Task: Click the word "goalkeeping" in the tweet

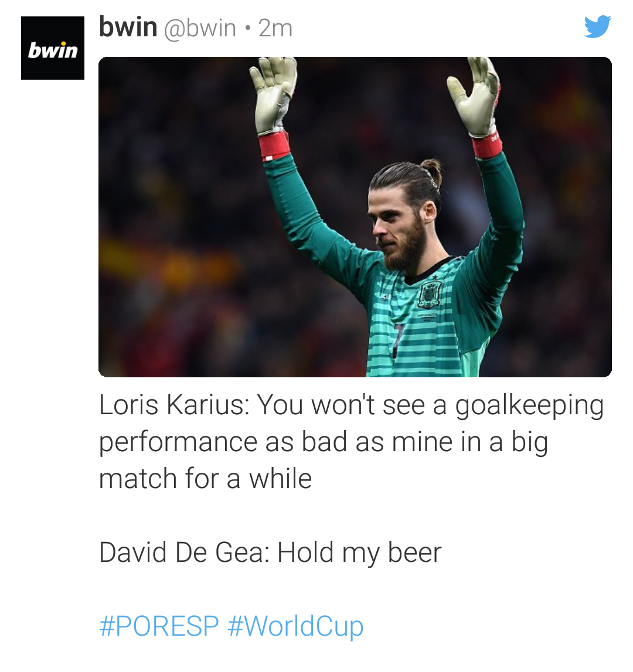Action: pyautogui.click(x=529, y=406)
